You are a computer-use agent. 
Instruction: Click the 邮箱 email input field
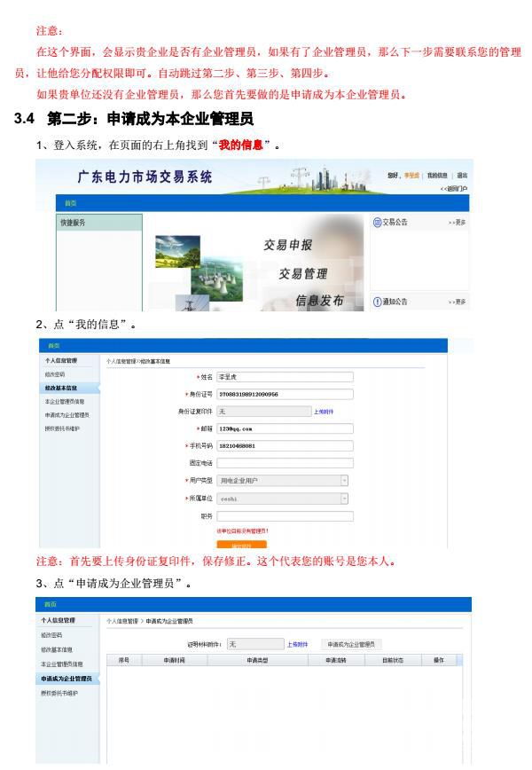[286, 428]
